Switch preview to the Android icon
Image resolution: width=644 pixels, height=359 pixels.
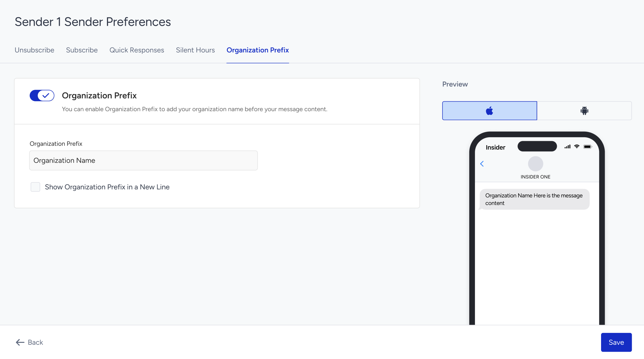click(584, 111)
